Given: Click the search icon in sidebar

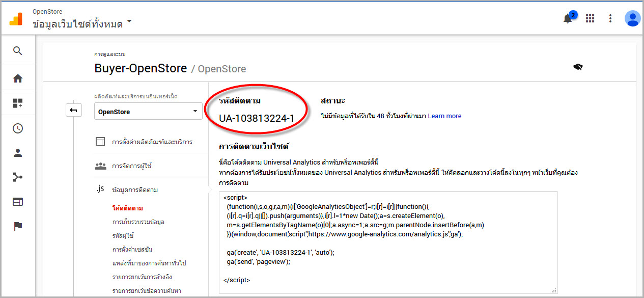Looking at the screenshot, I should pyautogui.click(x=18, y=51).
